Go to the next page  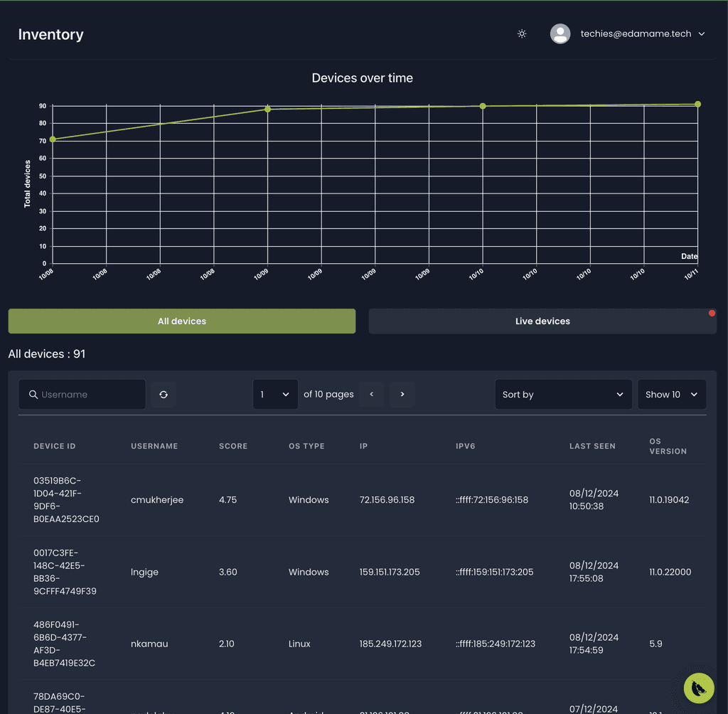[x=402, y=394]
